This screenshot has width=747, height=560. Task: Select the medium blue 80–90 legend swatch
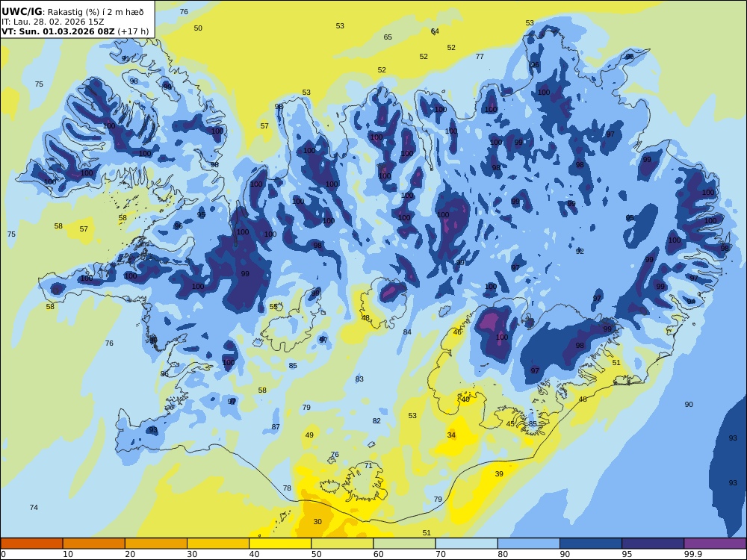[528, 544]
